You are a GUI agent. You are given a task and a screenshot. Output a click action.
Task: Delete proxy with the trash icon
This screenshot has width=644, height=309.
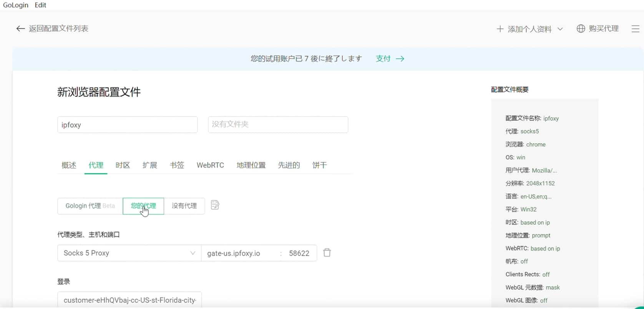tap(327, 253)
